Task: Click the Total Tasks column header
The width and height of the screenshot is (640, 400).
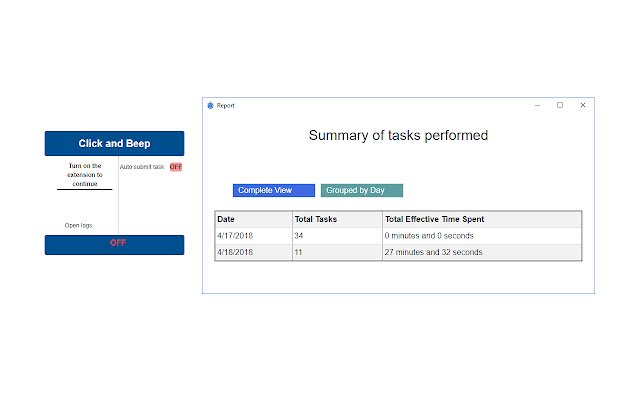Action: 337,219
